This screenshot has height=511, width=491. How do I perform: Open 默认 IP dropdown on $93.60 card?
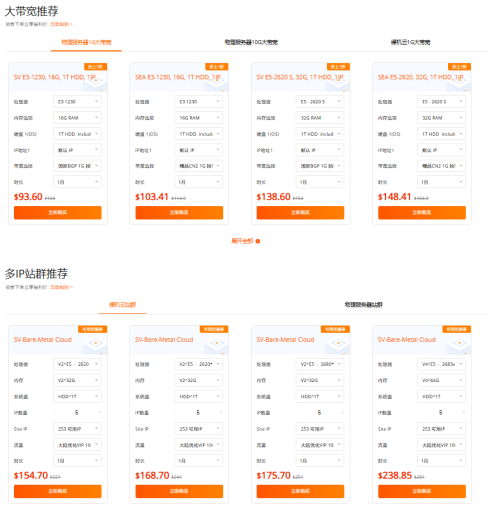pos(77,150)
